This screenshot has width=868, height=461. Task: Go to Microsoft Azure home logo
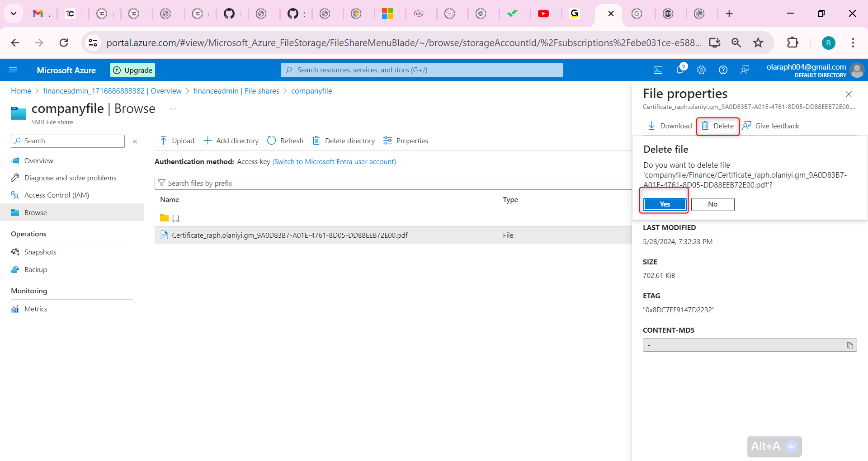click(66, 70)
